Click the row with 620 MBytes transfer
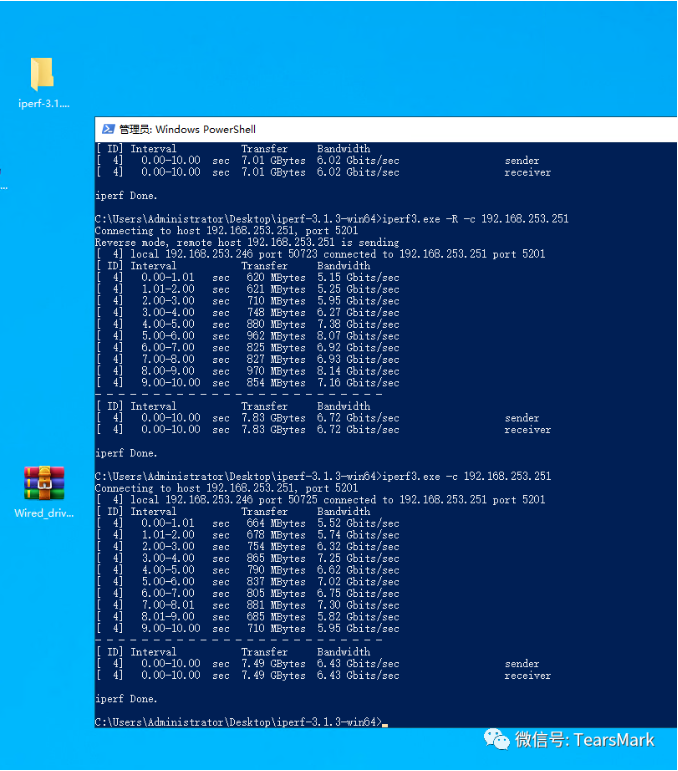 [248, 278]
